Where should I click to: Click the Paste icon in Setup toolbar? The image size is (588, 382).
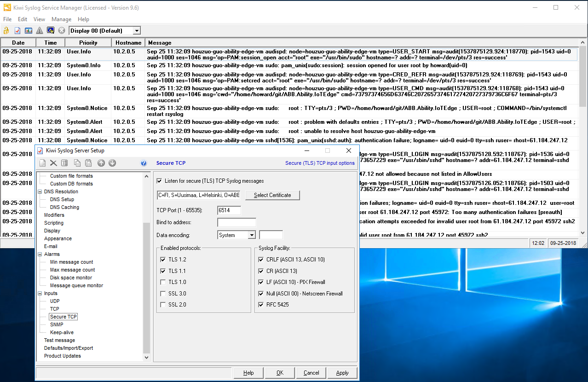pos(88,163)
